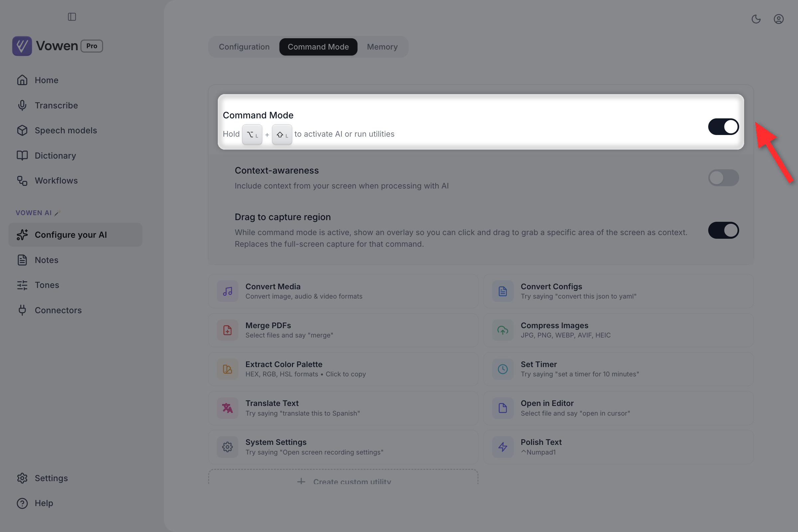The image size is (798, 532).
Task: Disable the Command Mode toggle
Action: [x=724, y=127]
